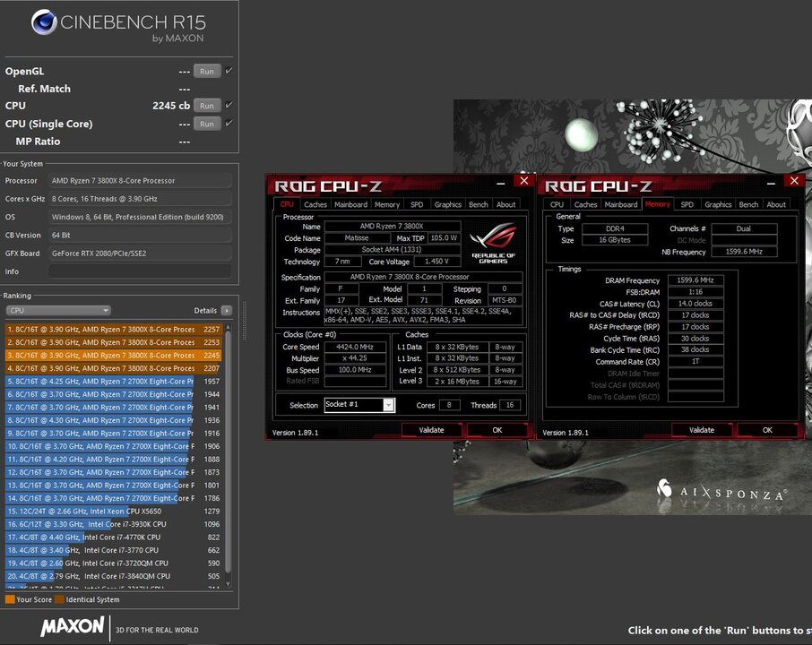Select CPU tab in right CPU-Z window
This screenshot has height=645, width=812.
tap(557, 204)
